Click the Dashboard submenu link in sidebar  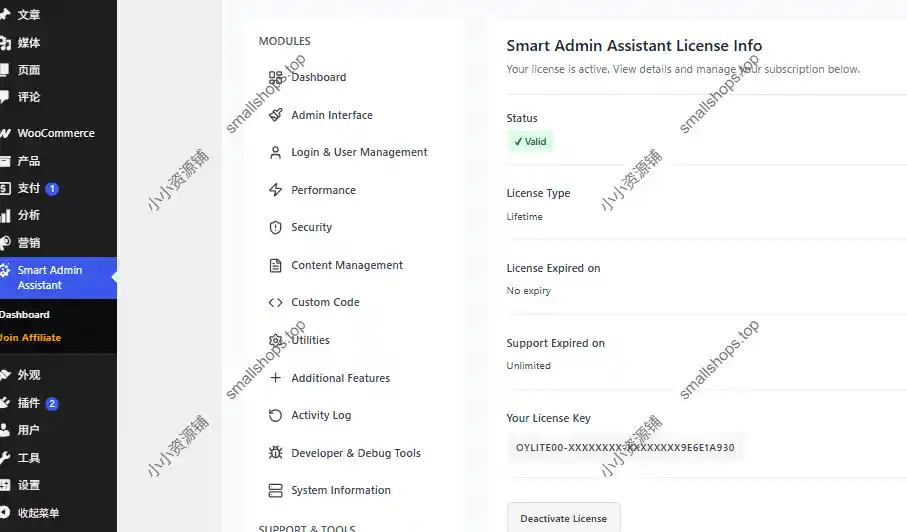point(25,315)
